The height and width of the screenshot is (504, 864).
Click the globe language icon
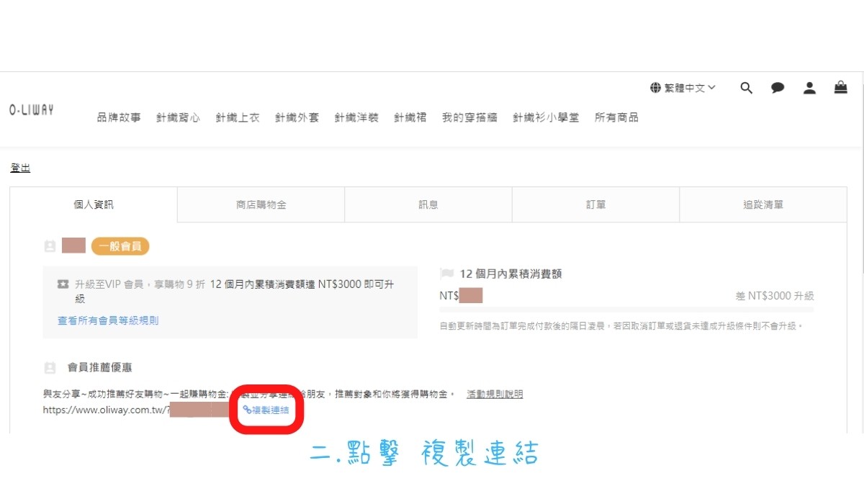655,88
